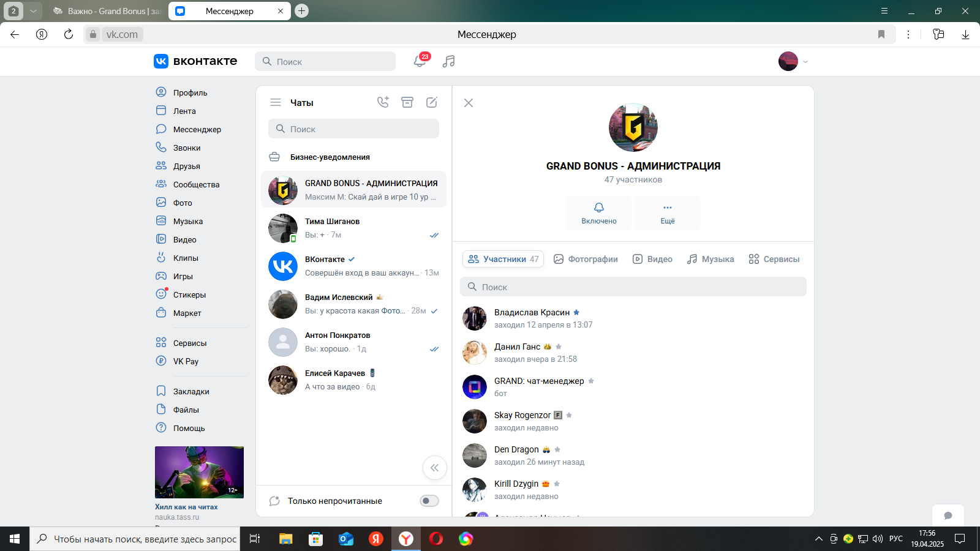Open Бизнес-уведомления in the chat list
980x551 pixels.
click(353, 157)
